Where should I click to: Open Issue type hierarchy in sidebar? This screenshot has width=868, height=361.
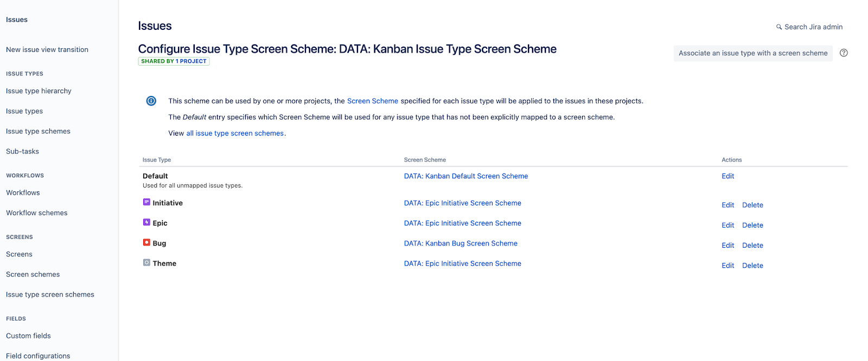39,91
